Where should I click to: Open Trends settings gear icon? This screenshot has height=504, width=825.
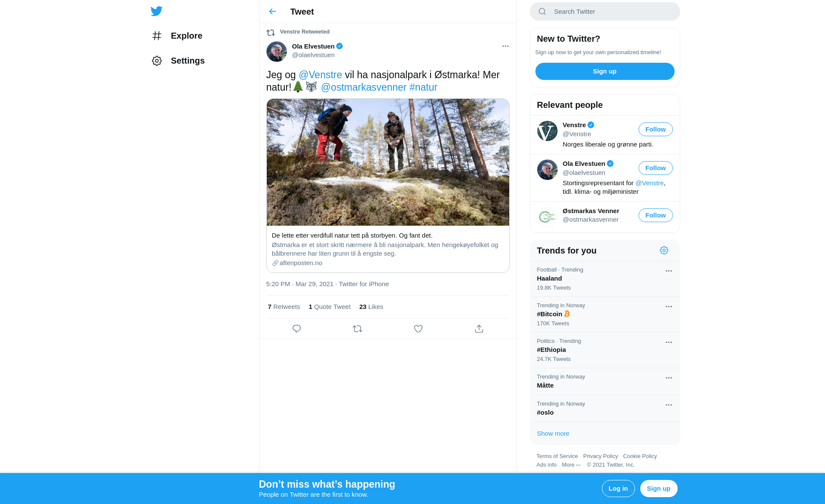pos(664,250)
